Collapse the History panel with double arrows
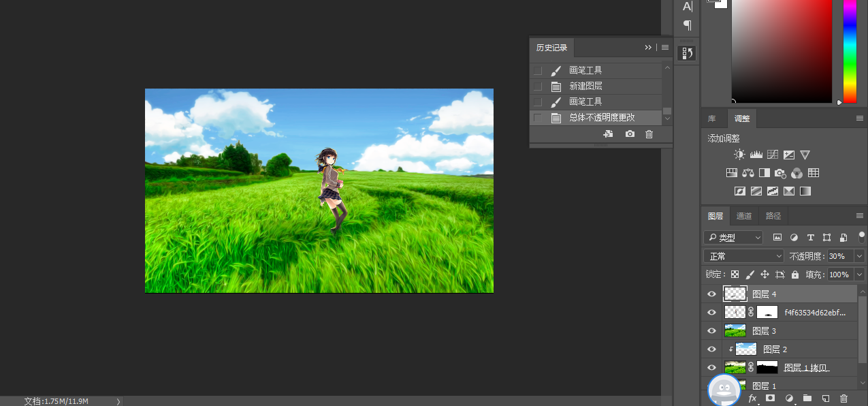Image resolution: width=868 pixels, height=406 pixels. pos(648,48)
